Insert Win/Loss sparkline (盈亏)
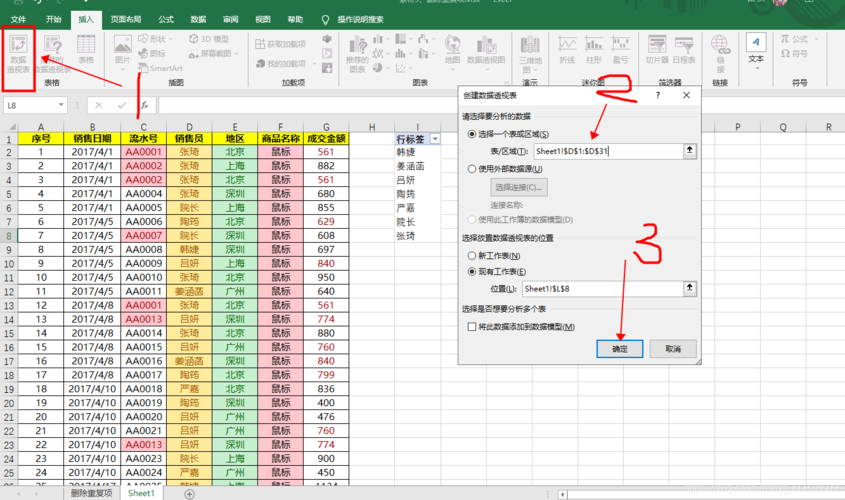The height and width of the screenshot is (500, 845). pyautogui.click(x=621, y=50)
